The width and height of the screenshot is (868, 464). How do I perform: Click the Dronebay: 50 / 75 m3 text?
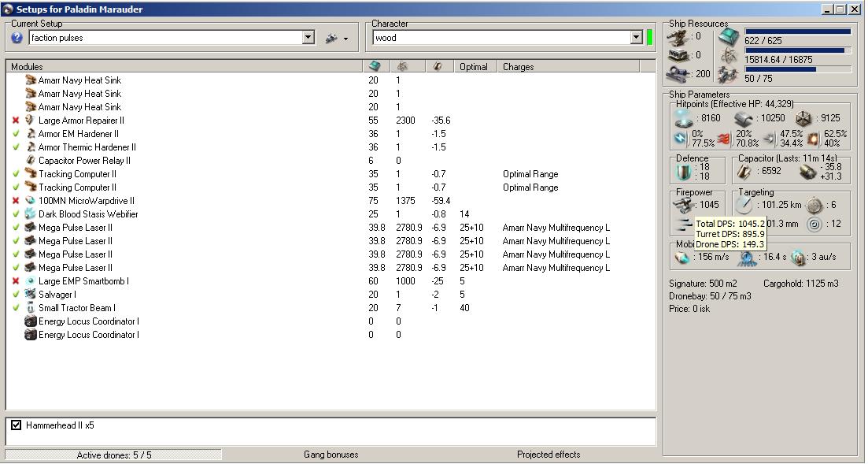click(711, 296)
